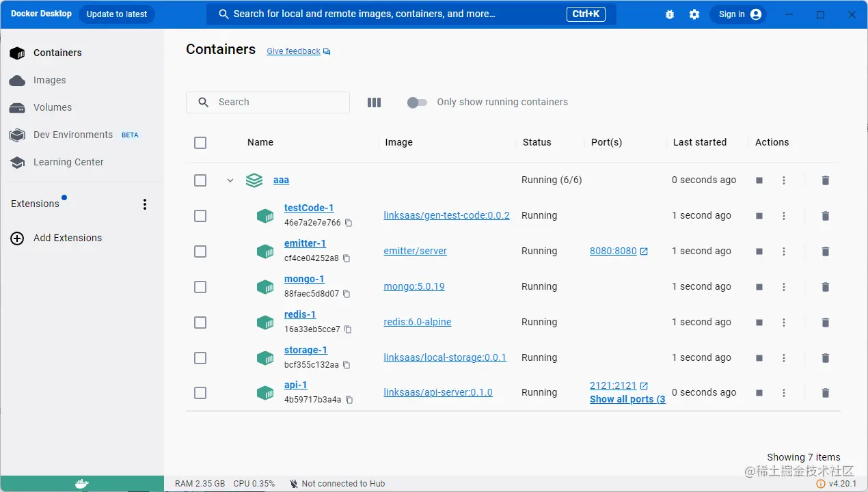The width and height of the screenshot is (868, 492).
Task: Open the troubleshoot bug icon
Action: (670, 14)
